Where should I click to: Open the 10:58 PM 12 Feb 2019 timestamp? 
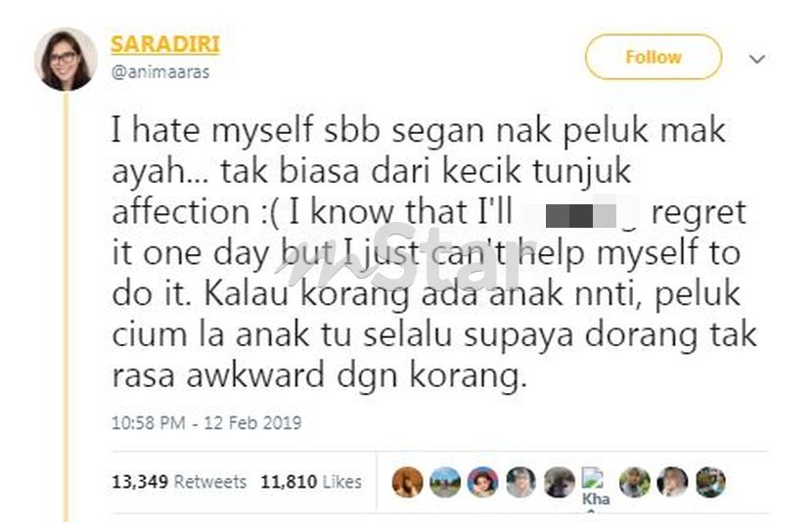tap(206, 422)
